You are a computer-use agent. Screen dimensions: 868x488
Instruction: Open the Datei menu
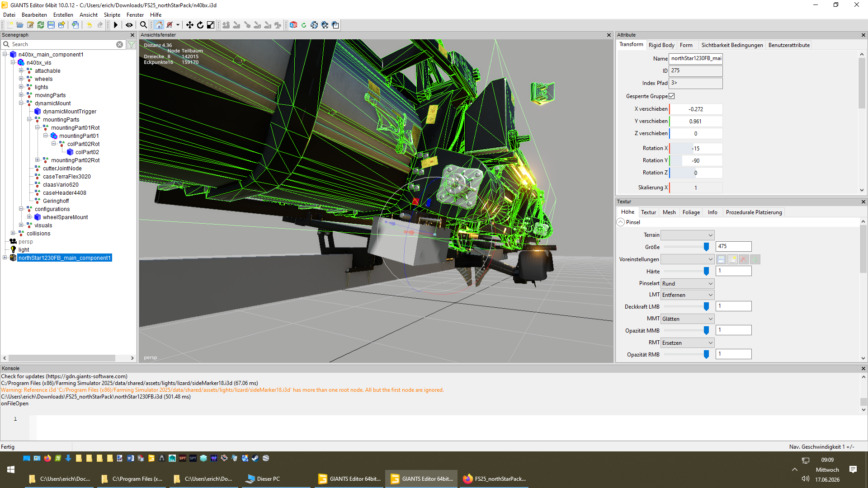(x=9, y=15)
